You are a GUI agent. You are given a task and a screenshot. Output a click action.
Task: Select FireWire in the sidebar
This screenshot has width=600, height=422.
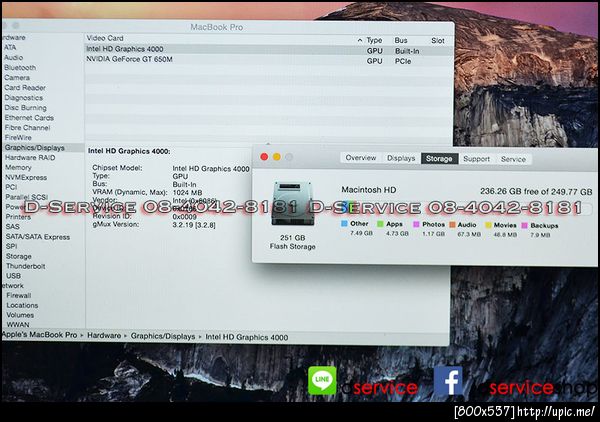(x=18, y=137)
